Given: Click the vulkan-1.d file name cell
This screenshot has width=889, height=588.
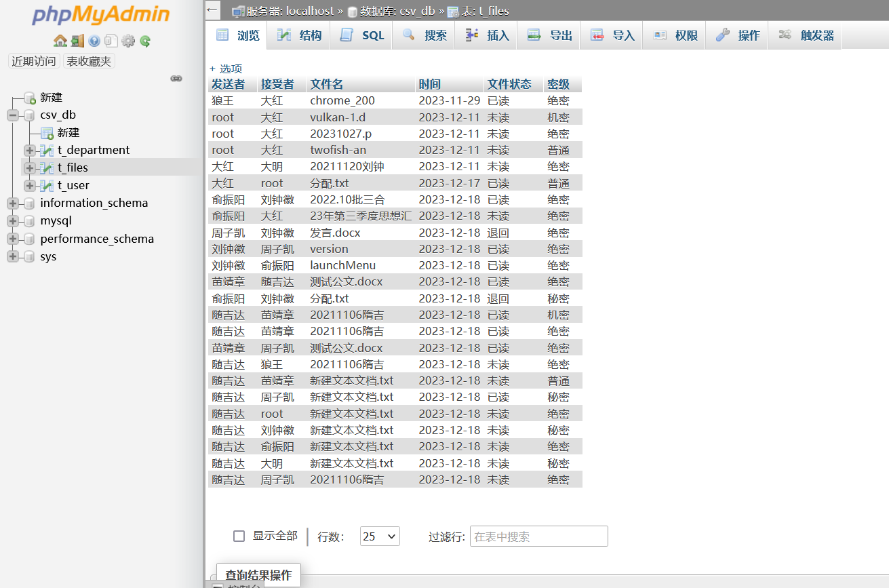Looking at the screenshot, I should click(361, 117).
